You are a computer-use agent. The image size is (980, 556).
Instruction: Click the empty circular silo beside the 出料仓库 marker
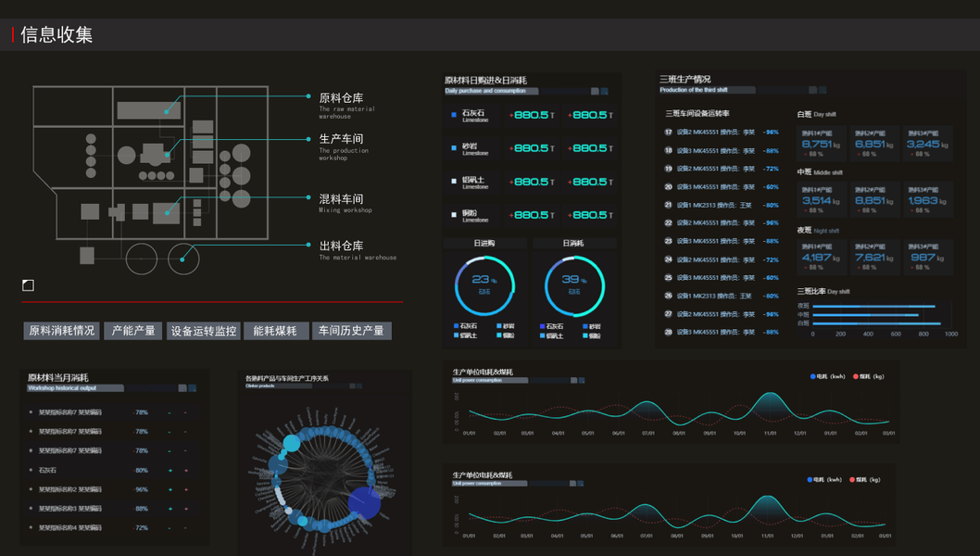[141, 259]
